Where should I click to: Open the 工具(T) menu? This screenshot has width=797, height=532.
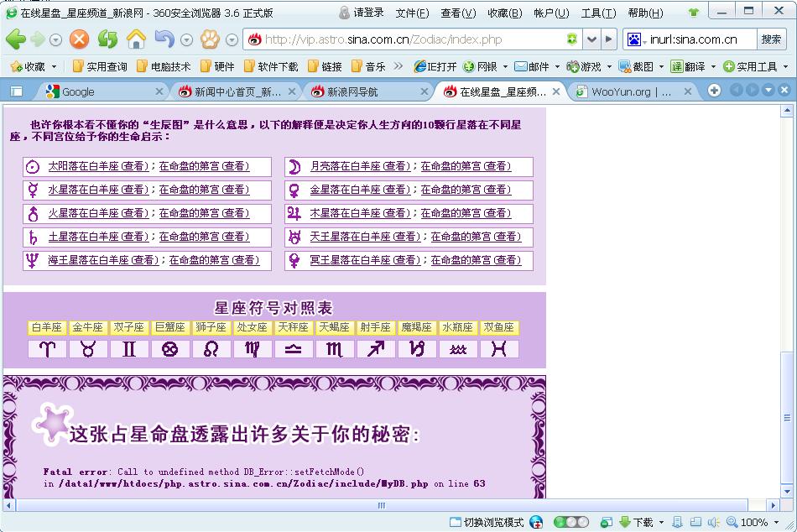click(x=598, y=13)
